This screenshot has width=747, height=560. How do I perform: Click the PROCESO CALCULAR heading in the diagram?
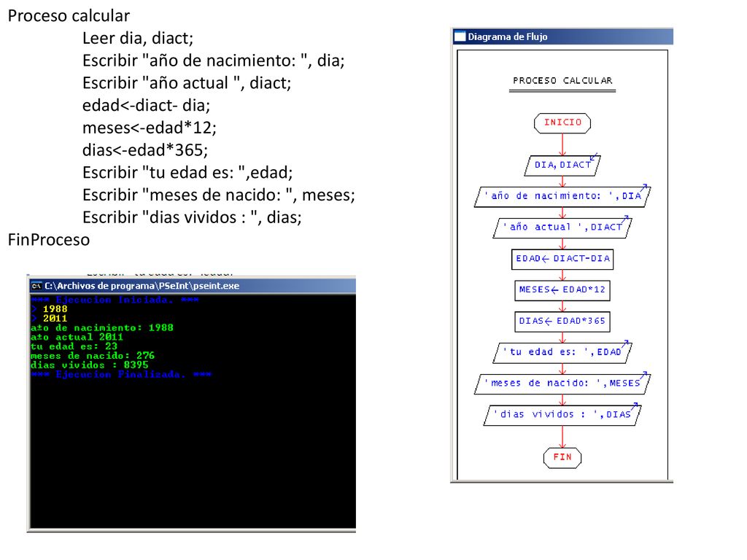(562, 80)
